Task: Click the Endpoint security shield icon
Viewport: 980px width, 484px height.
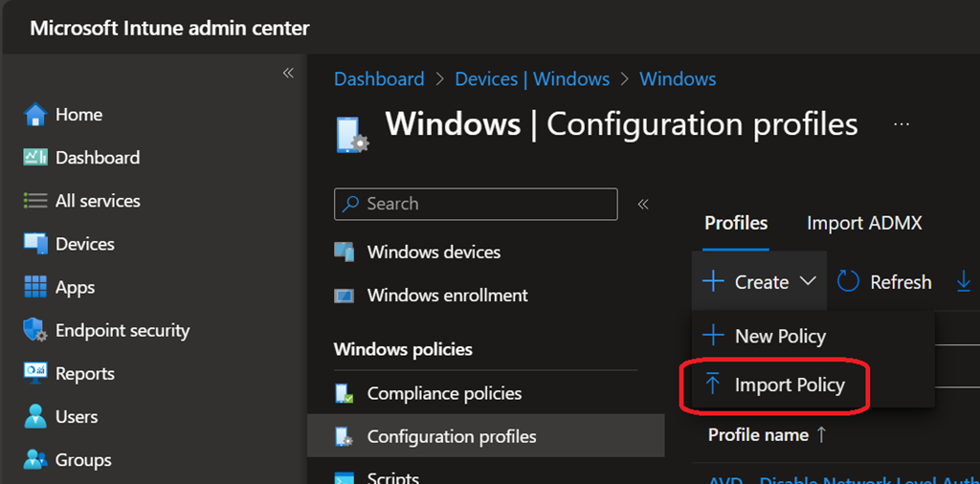Action: click(x=35, y=330)
